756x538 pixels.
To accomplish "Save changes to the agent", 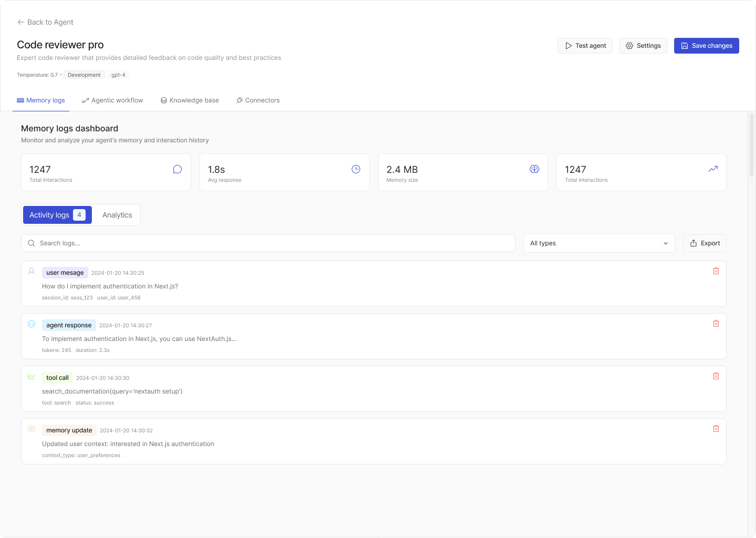I will point(707,46).
